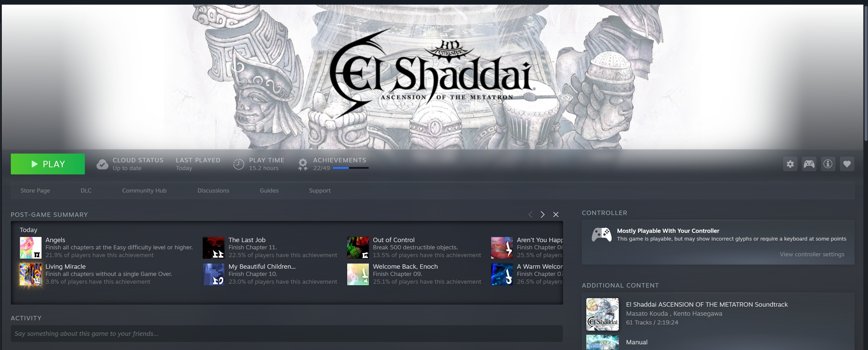
Task: Click the activity comment input field
Action: [x=287, y=333]
